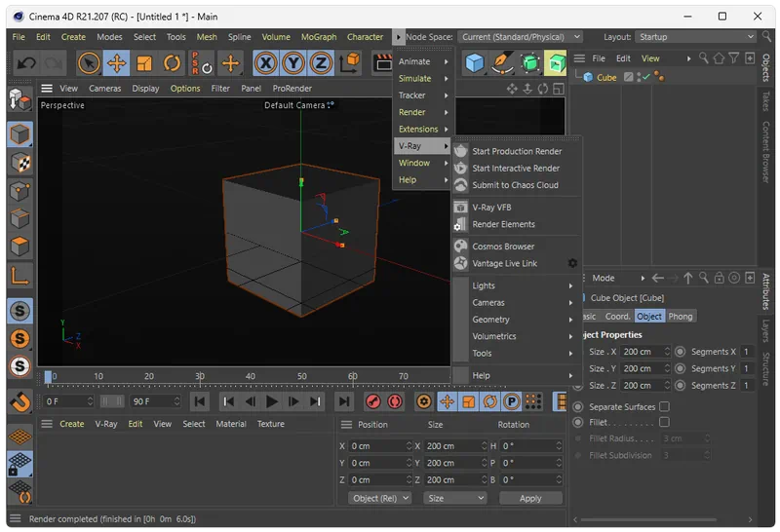Image resolution: width=780 pixels, height=532 pixels.
Task: Switch to the Phong tab
Action: (680, 317)
